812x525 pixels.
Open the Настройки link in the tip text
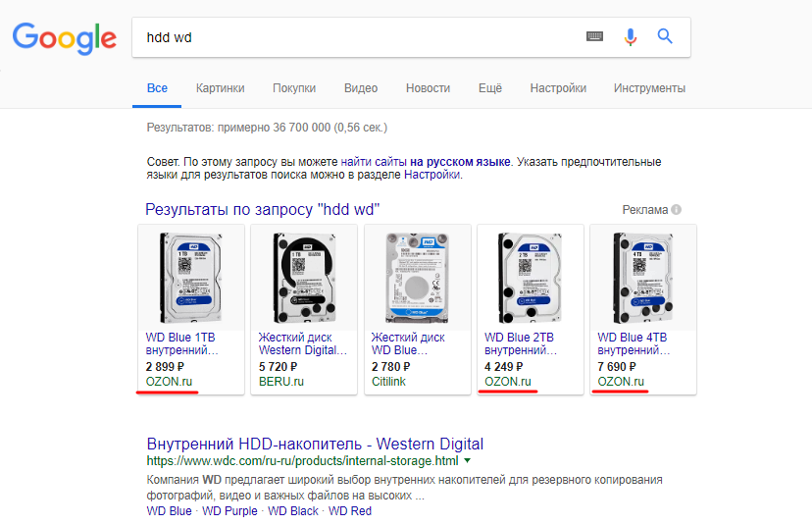coord(431,175)
